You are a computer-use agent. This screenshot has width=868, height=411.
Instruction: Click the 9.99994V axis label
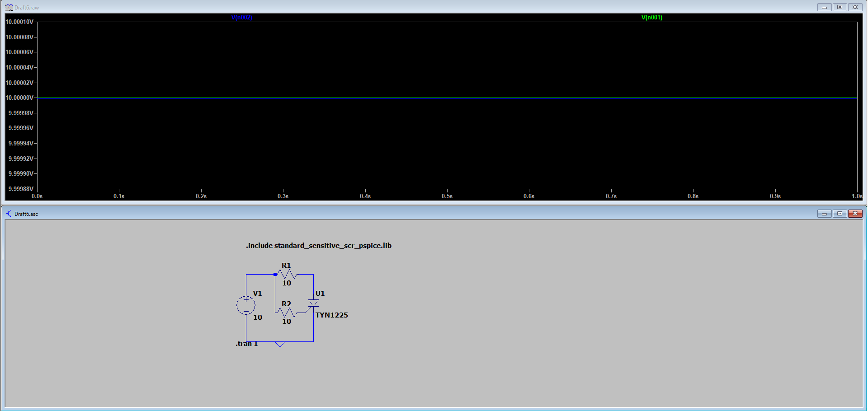click(21, 143)
